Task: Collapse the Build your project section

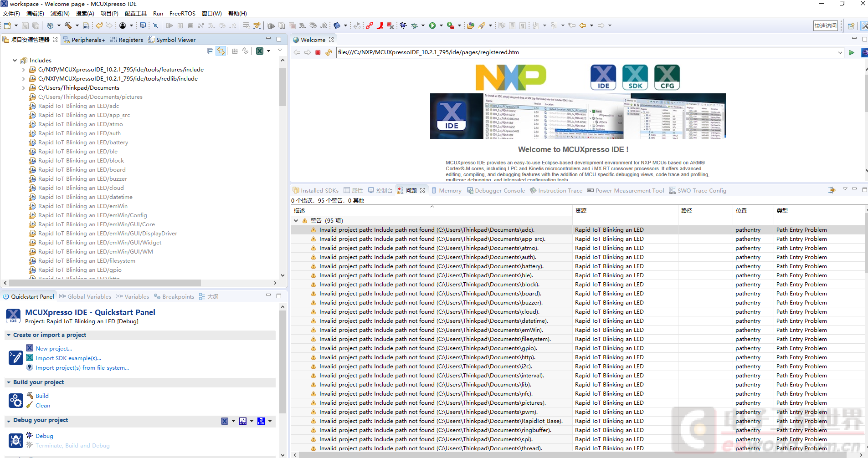Action: pyautogui.click(x=9, y=382)
